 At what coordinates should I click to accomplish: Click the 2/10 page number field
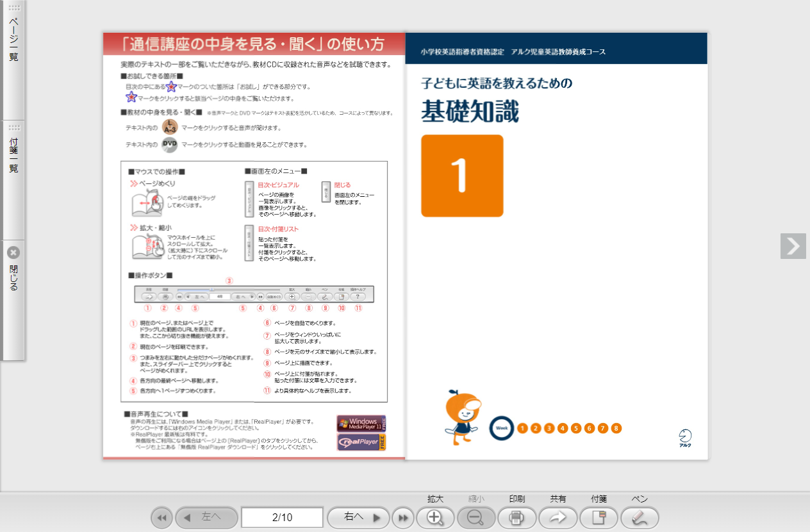pos(282,517)
